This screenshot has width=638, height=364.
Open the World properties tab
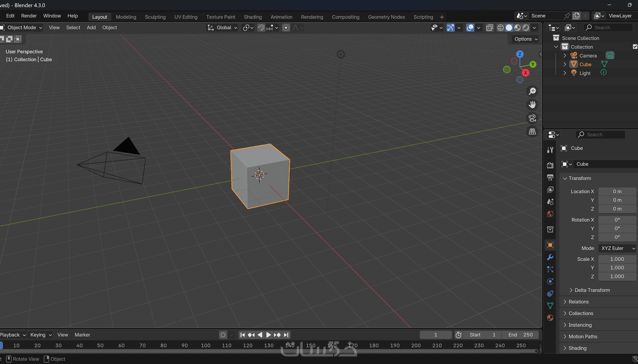pos(550,214)
